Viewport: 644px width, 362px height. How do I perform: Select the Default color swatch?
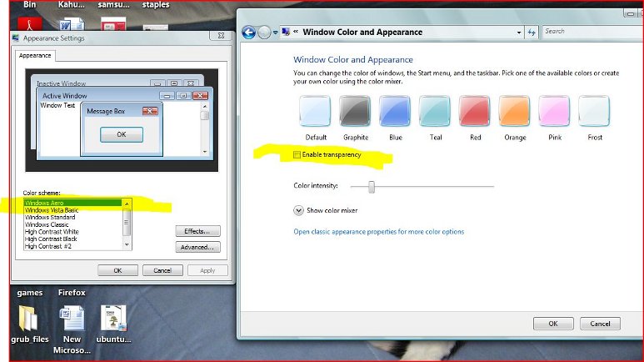[x=315, y=111]
